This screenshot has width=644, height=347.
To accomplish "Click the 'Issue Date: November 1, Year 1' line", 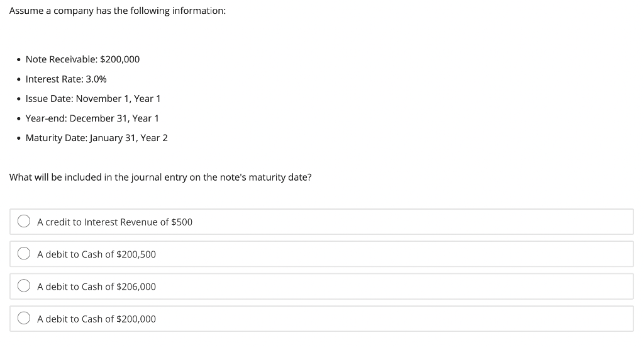I will [93, 98].
